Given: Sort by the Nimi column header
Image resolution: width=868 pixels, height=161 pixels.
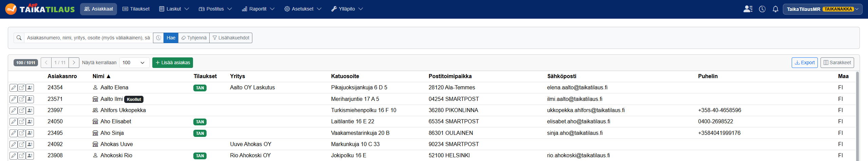Looking at the screenshot, I should coord(101,76).
